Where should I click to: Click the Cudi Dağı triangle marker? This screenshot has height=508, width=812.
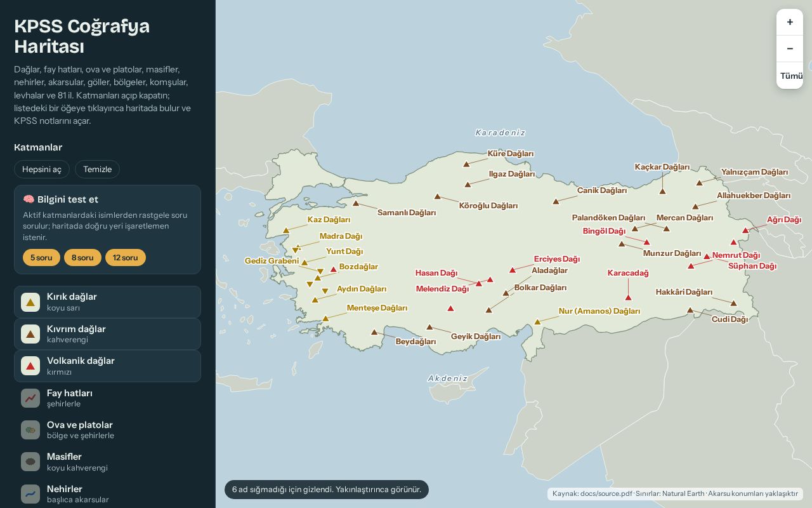(x=690, y=310)
